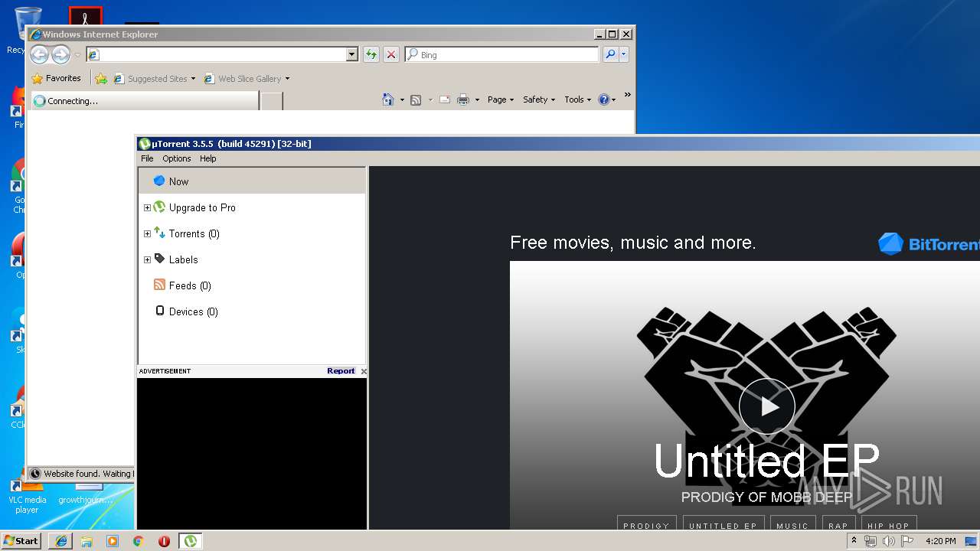Click the Print icon in IE toolbar
The image size is (980, 551).
(x=463, y=99)
